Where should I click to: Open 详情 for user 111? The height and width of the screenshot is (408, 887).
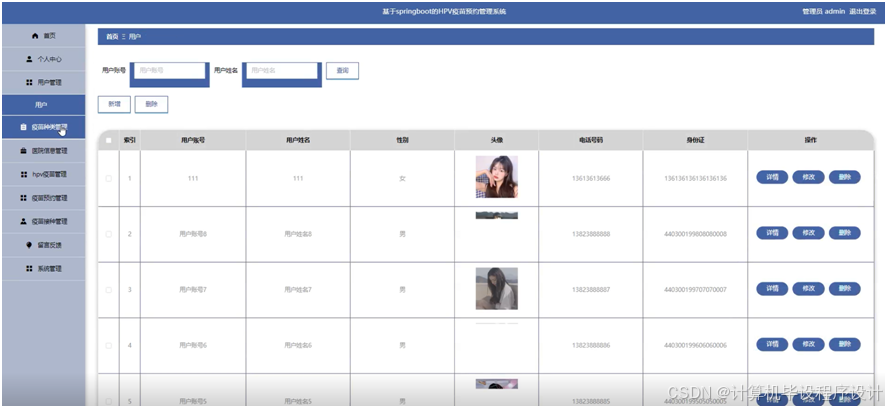click(x=772, y=177)
